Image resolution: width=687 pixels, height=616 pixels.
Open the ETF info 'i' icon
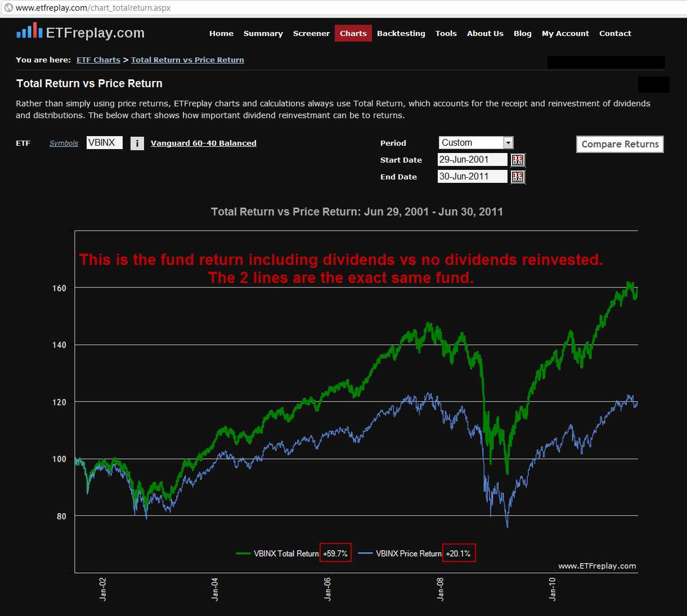(137, 143)
